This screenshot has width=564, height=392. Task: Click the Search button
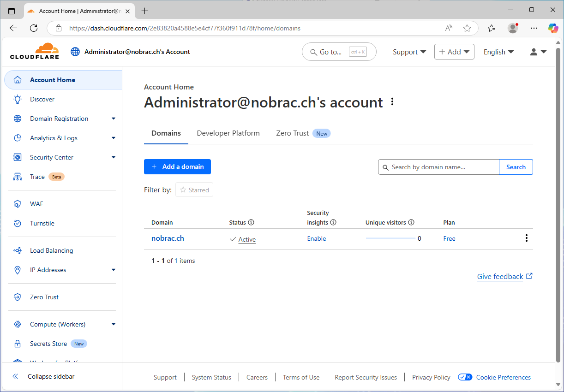point(516,167)
